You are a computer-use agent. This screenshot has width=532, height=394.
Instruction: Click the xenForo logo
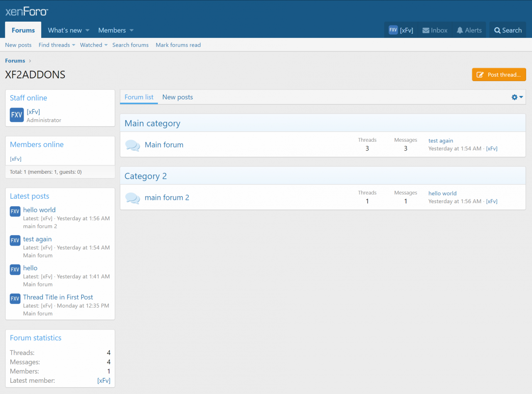27,12
